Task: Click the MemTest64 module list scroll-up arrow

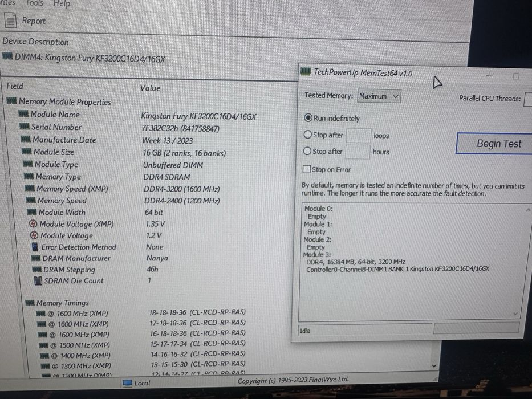Action: tap(528, 210)
